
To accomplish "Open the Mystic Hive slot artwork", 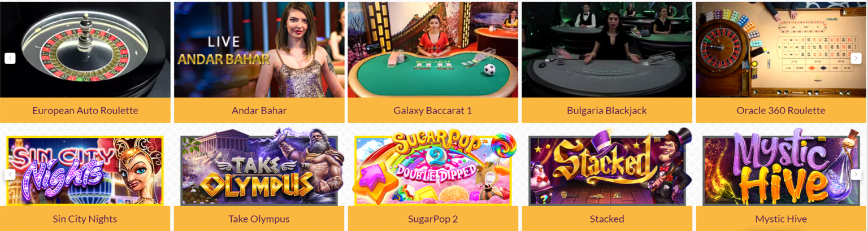I will pyautogui.click(x=781, y=171).
